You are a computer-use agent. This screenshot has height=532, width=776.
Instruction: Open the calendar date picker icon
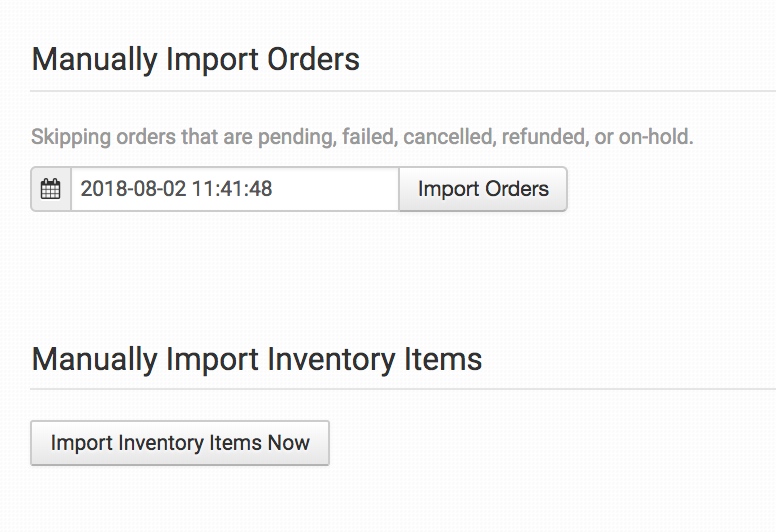51,189
